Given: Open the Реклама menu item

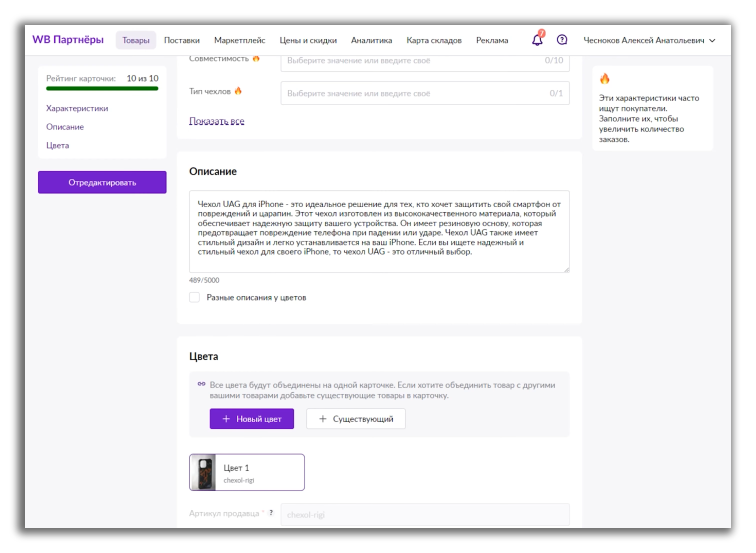Looking at the screenshot, I should [x=492, y=40].
